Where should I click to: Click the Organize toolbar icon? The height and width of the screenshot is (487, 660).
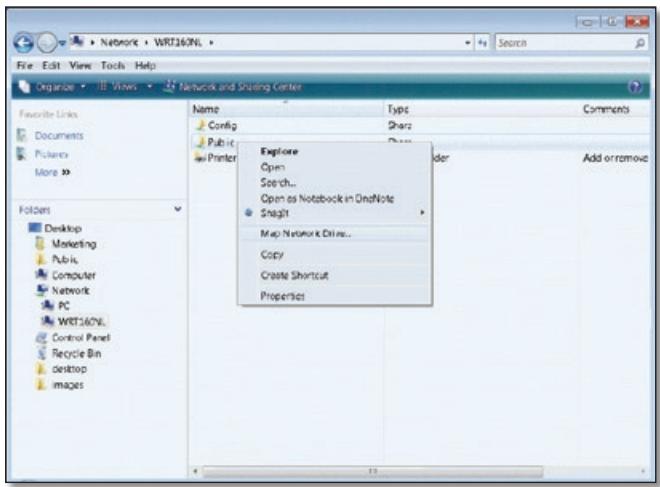tap(25, 86)
